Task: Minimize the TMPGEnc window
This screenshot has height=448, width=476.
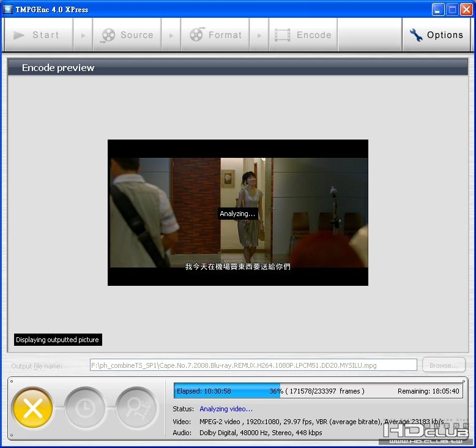Action: pyautogui.click(x=437, y=9)
